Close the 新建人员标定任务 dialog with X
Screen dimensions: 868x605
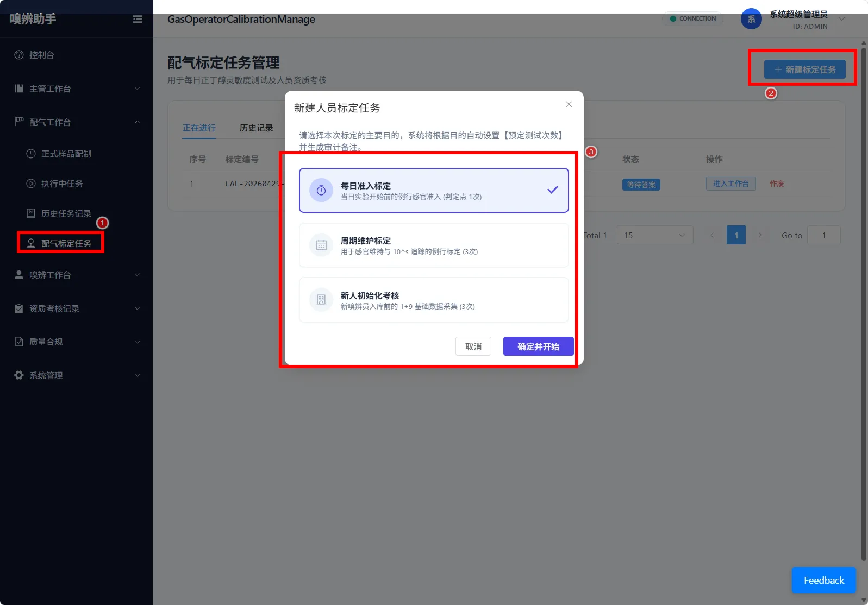click(x=569, y=104)
